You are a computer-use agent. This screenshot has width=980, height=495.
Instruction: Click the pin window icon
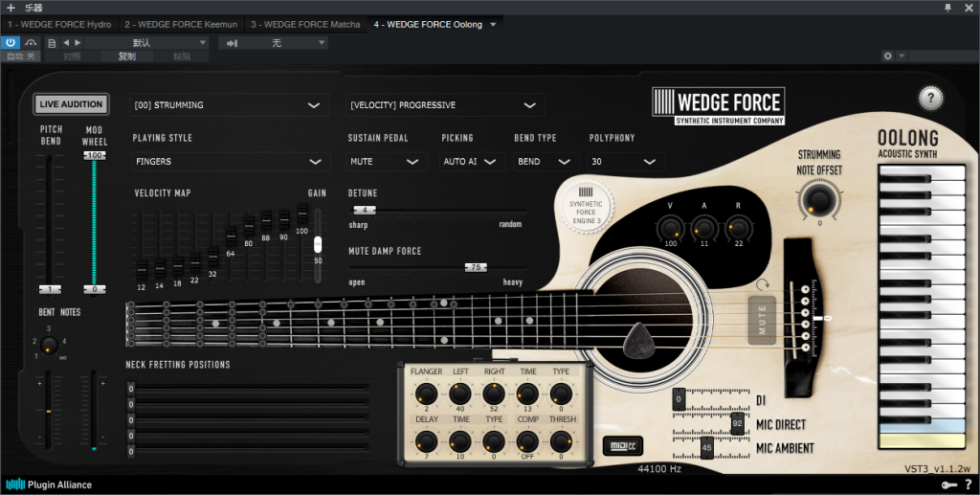pyautogui.click(x=947, y=8)
